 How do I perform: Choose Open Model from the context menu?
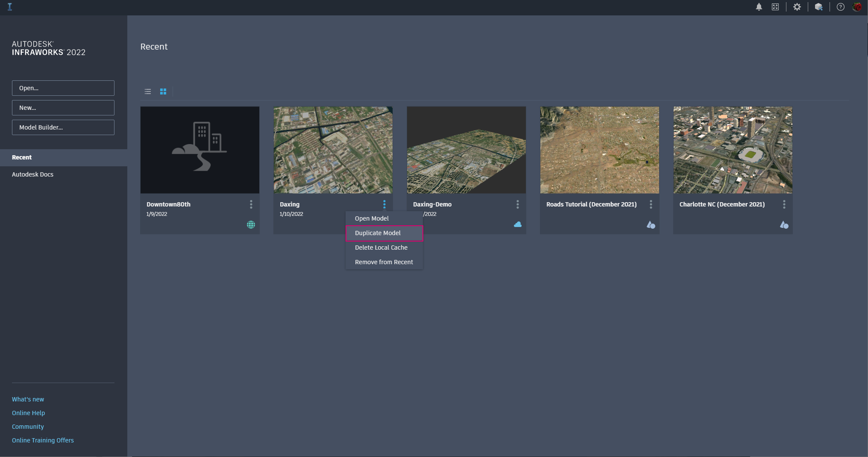pos(384,218)
